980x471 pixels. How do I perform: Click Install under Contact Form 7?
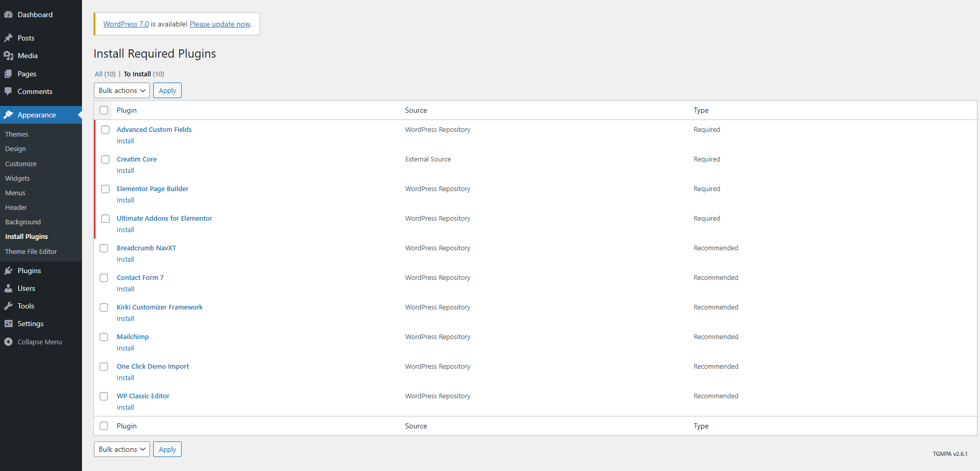pyautogui.click(x=126, y=289)
